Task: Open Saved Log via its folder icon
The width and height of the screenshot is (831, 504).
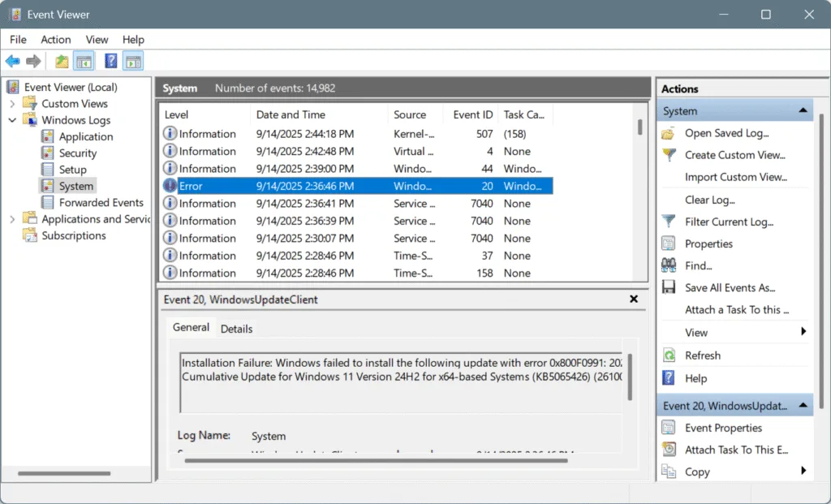Action: coord(668,132)
